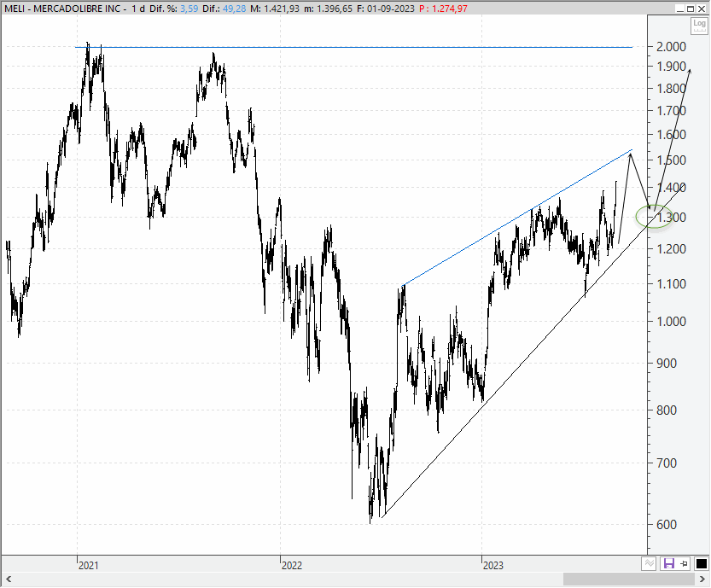Image resolution: width=711 pixels, height=588 pixels.
Task: Click the horizontal scrollbar thumb
Action: pos(628,579)
